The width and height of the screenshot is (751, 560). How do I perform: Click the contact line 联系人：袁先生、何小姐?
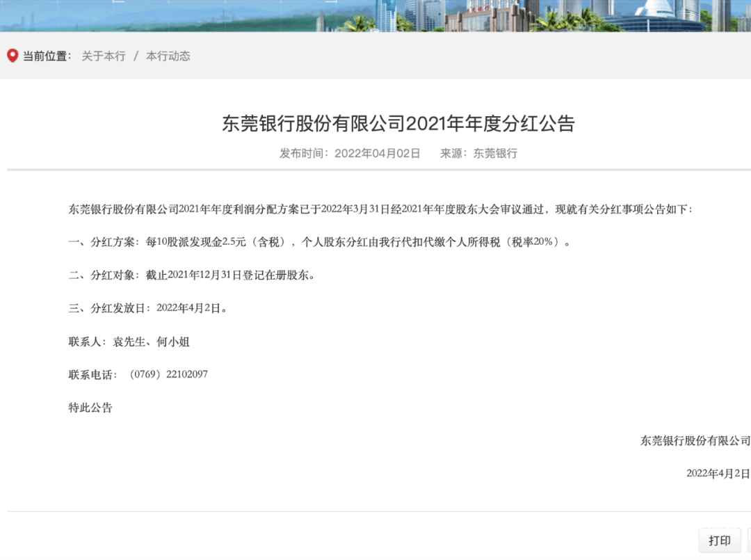(129, 342)
